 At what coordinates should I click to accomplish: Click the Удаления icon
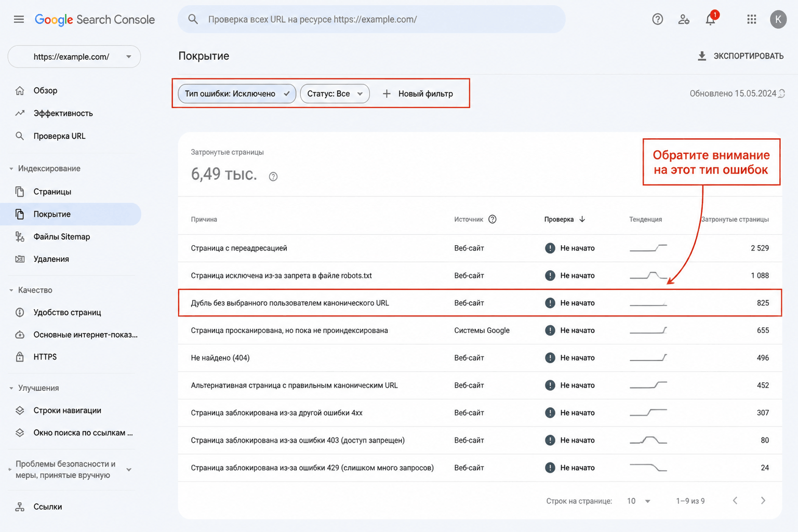click(x=20, y=259)
